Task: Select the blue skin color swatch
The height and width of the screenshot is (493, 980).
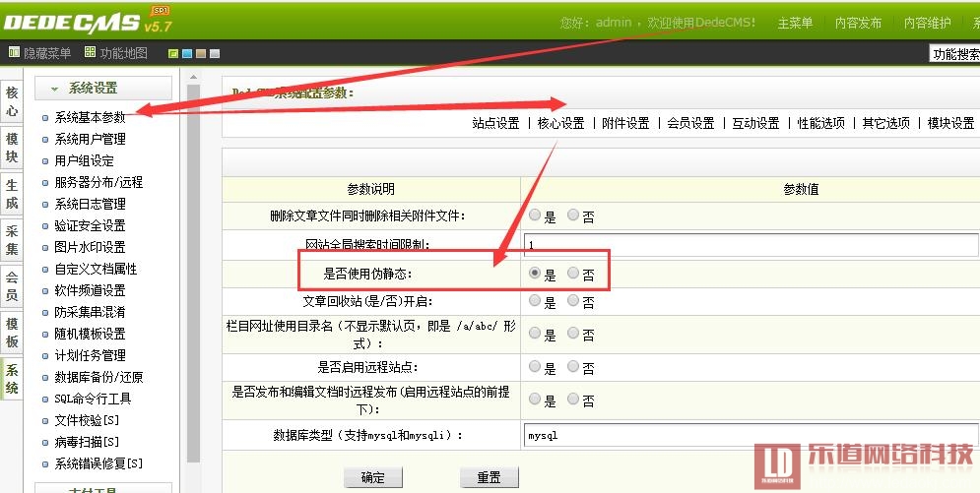Action: [x=187, y=54]
